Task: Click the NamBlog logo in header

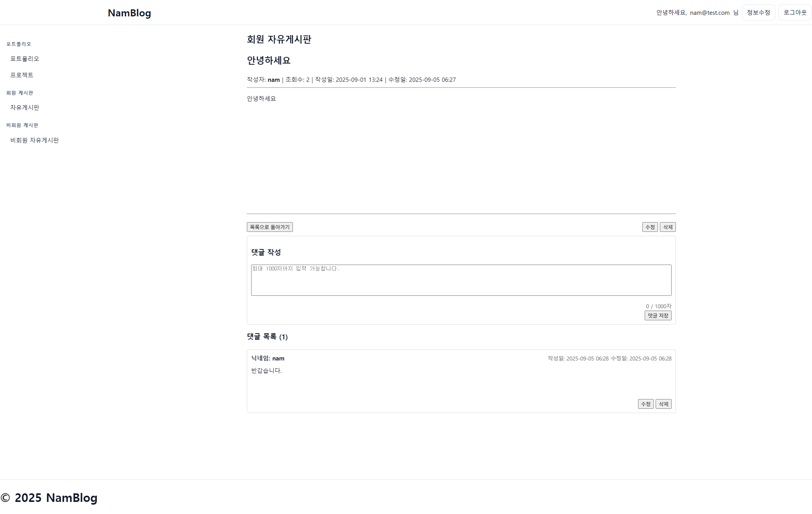Action: coord(129,13)
